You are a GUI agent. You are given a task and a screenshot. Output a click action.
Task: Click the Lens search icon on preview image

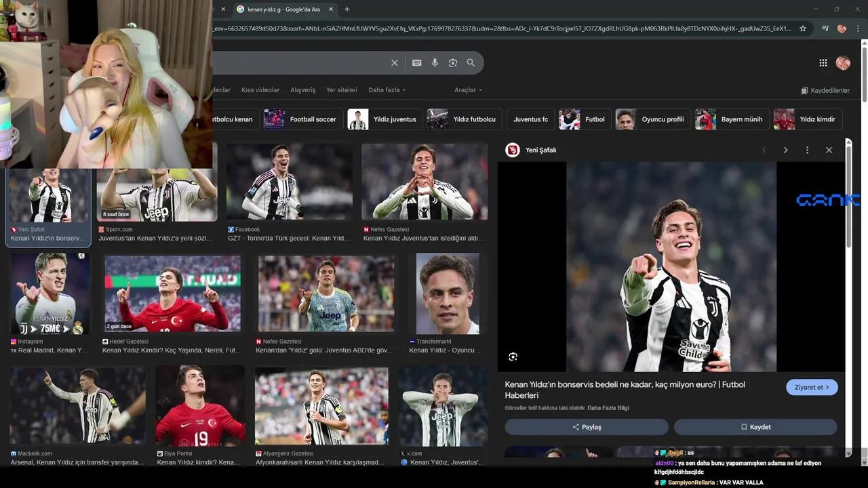tap(513, 357)
